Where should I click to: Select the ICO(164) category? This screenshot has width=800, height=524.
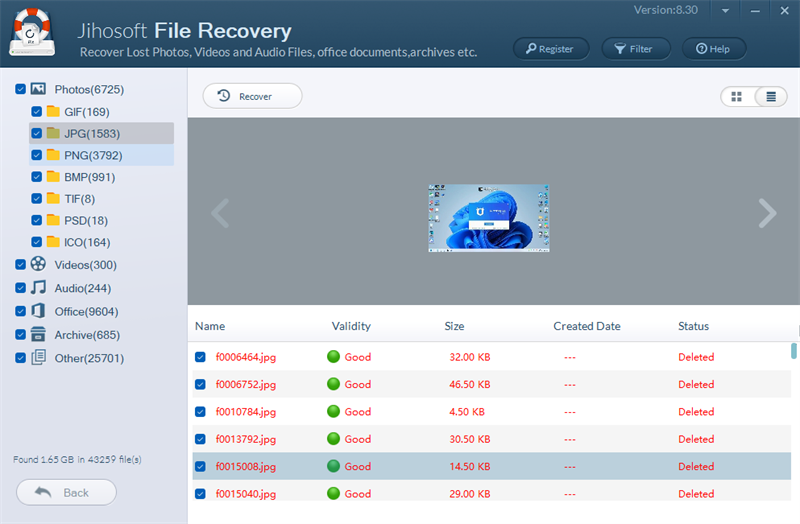[x=87, y=242]
